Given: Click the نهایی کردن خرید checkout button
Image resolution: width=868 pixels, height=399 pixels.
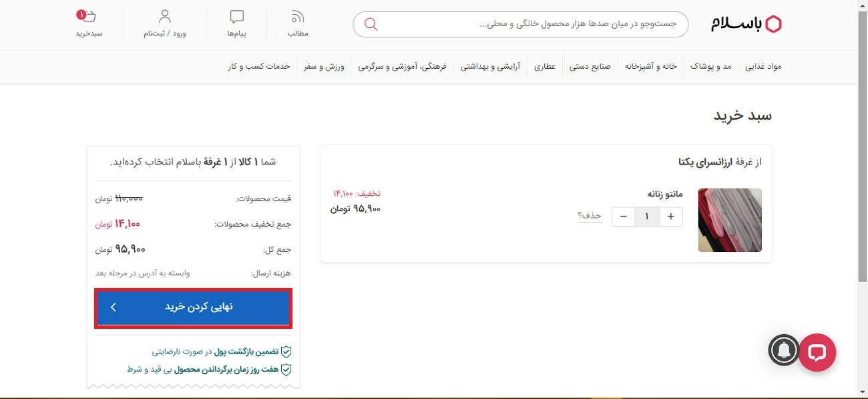Looking at the screenshot, I should click(192, 307).
